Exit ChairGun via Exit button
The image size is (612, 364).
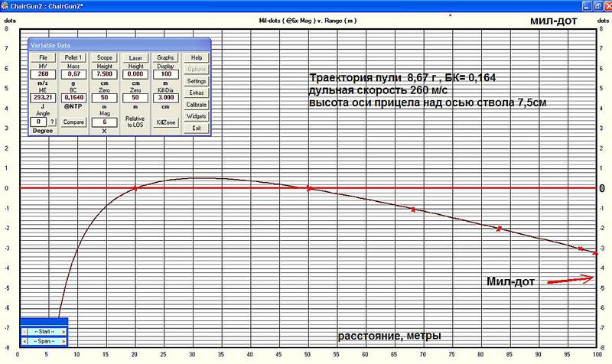pos(197,128)
